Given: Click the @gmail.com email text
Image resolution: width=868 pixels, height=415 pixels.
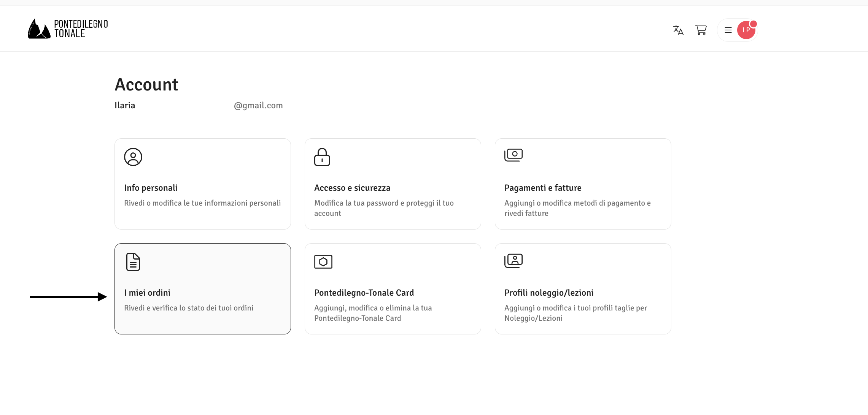Looking at the screenshot, I should (258, 105).
